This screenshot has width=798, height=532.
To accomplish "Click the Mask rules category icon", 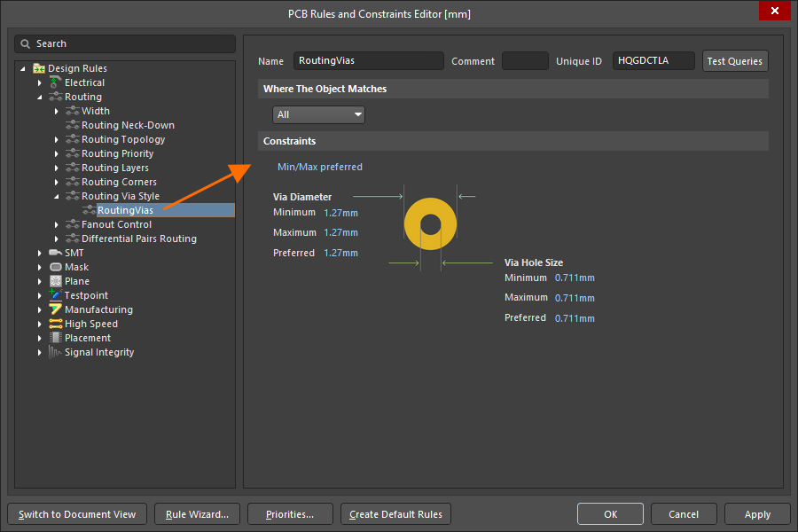I will click(55, 267).
